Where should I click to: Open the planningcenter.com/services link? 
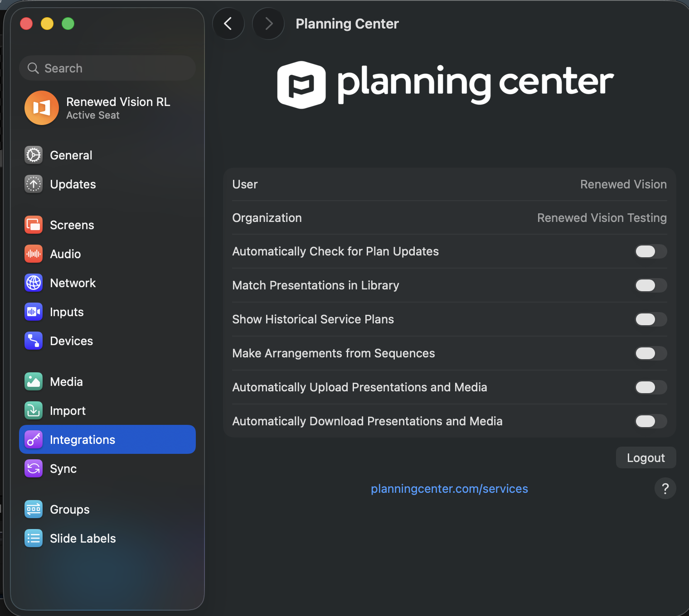[449, 489]
